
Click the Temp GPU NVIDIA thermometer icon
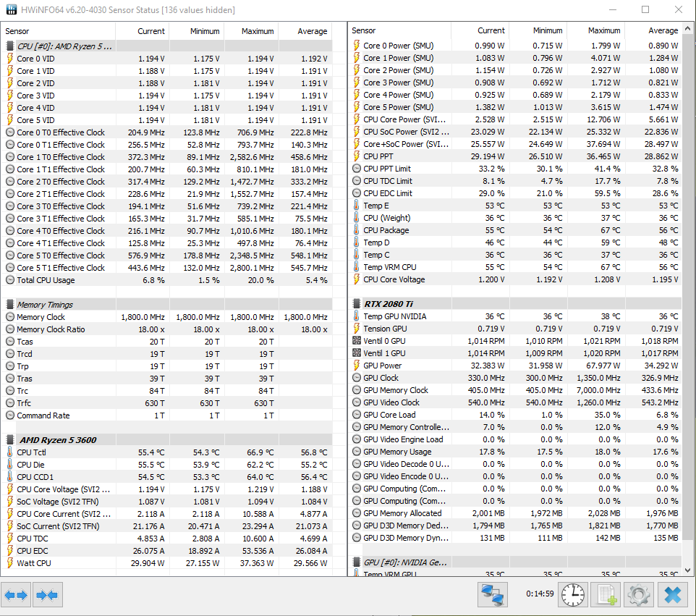(x=357, y=316)
